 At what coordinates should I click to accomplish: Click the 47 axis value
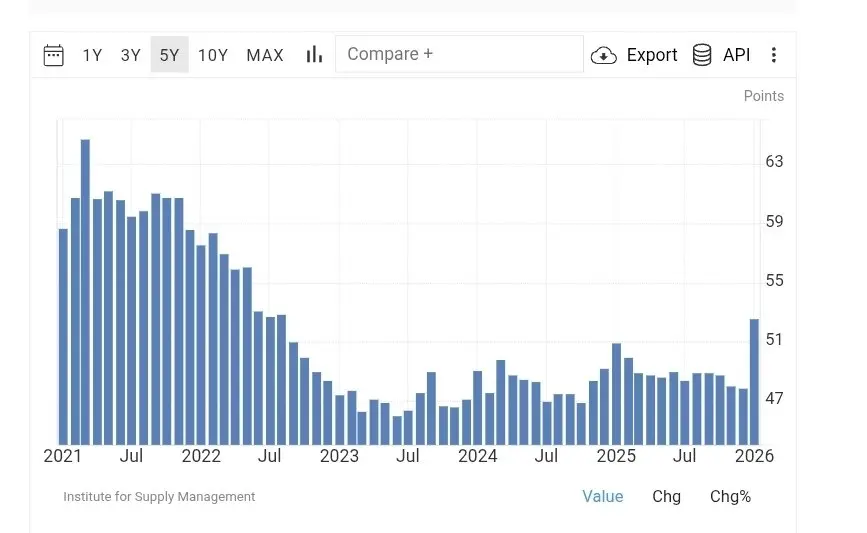[774, 398]
